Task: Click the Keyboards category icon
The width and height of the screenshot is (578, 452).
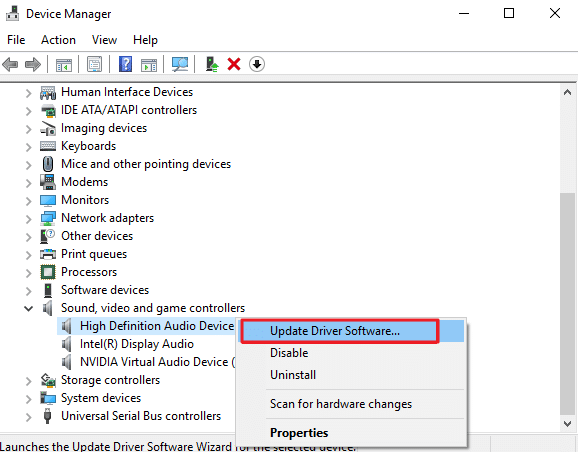Action: tap(48, 146)
